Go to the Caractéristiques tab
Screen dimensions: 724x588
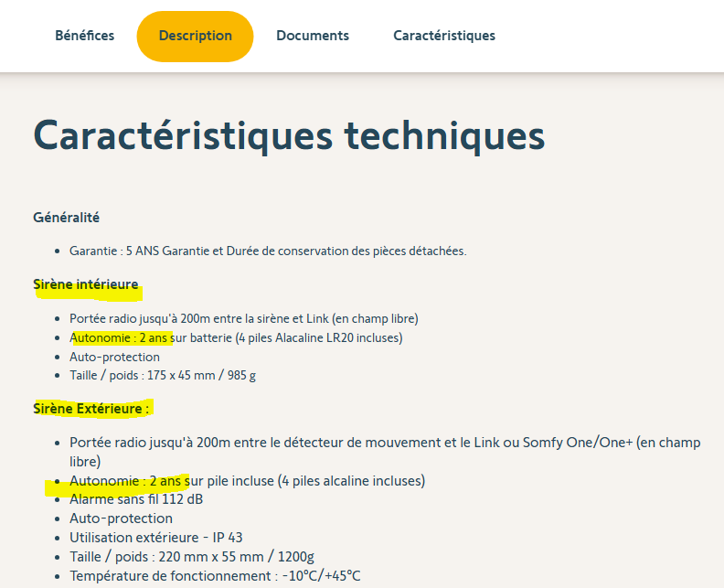coord(444,36)
